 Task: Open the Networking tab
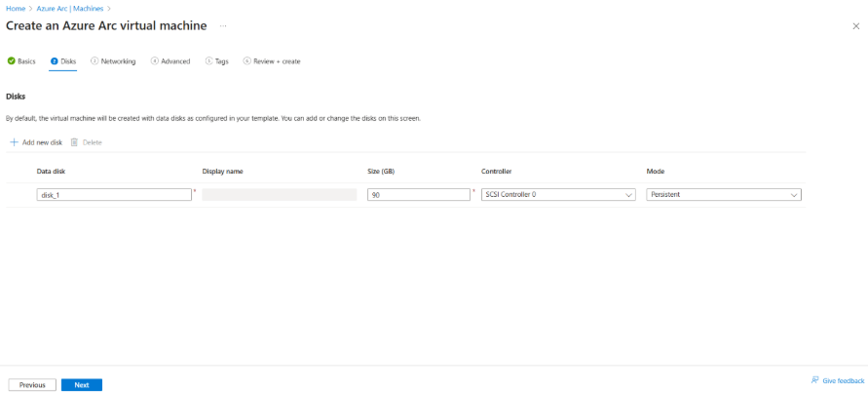(113, 61)
